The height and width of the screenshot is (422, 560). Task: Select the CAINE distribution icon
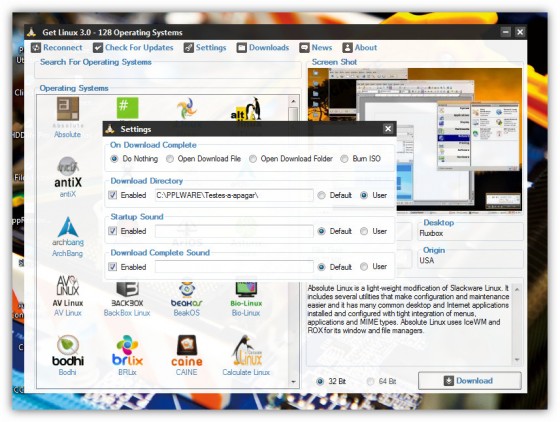[186, 351]
